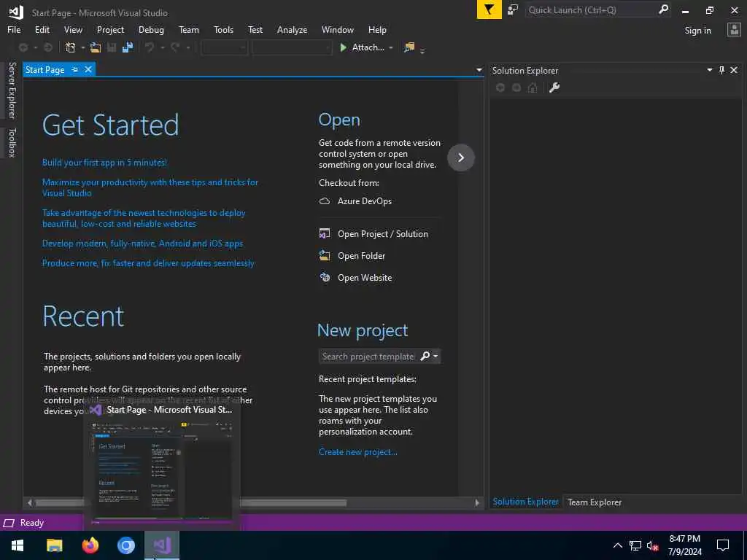Switch to the Team Explorer tab
The width and height of the screenshot is (747, 560).
tap(594, 502)
